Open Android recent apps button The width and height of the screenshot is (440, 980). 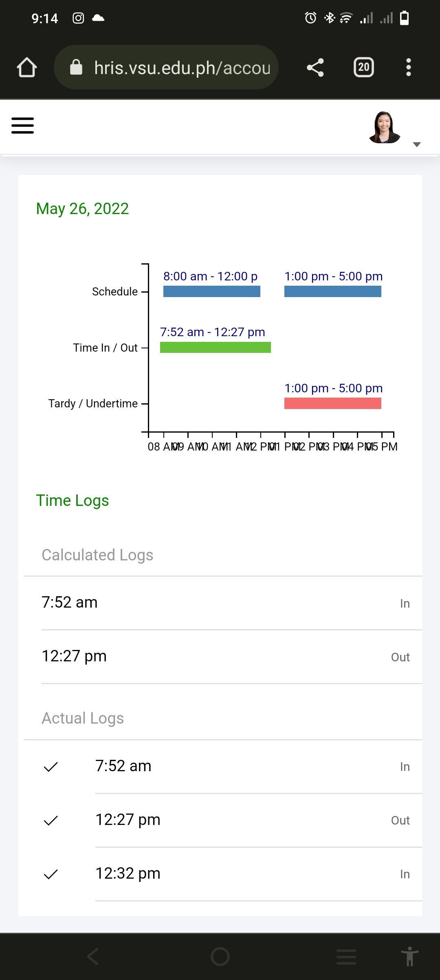coord(346,956)
